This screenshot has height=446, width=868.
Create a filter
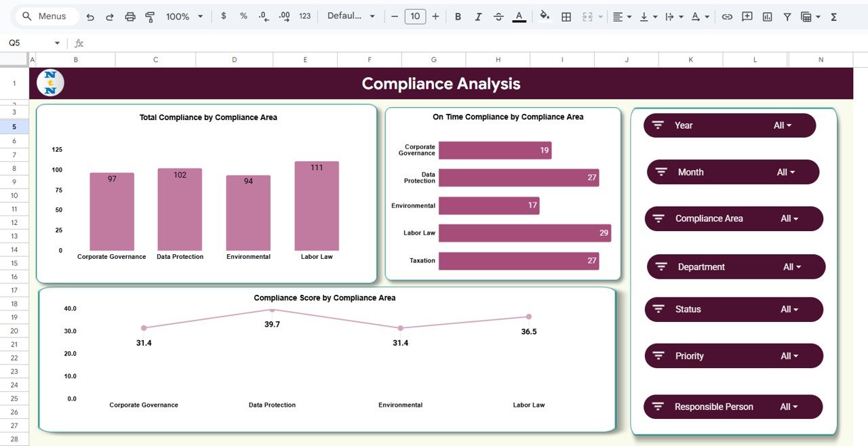coord(787,16)
